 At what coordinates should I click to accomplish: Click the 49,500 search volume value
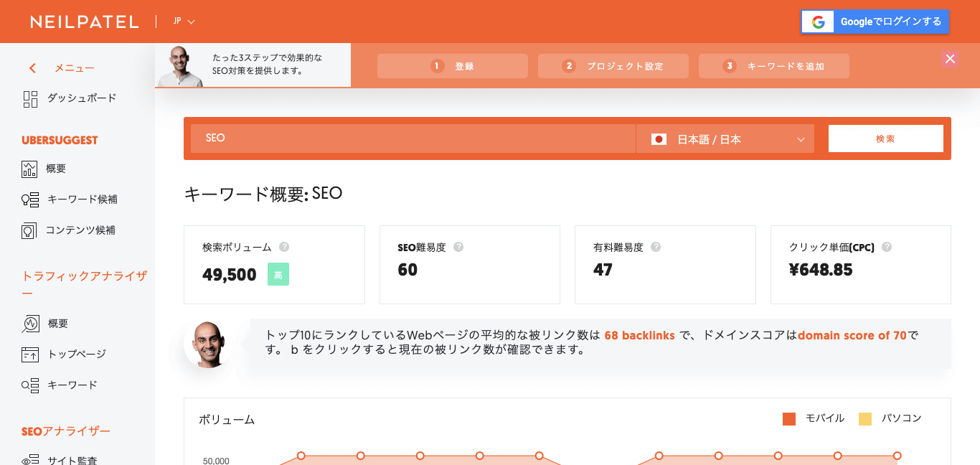(x=230, y=274)
